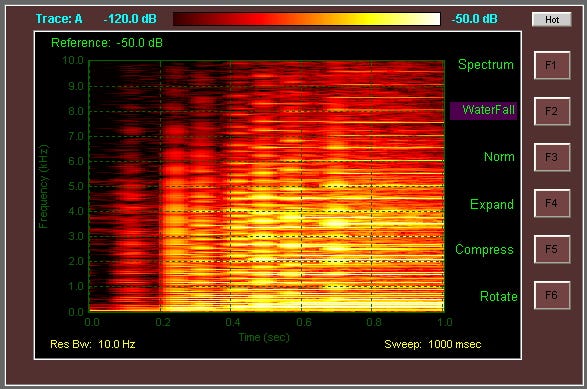Click the hot color scale gradient bar

(x=307, y=19)
